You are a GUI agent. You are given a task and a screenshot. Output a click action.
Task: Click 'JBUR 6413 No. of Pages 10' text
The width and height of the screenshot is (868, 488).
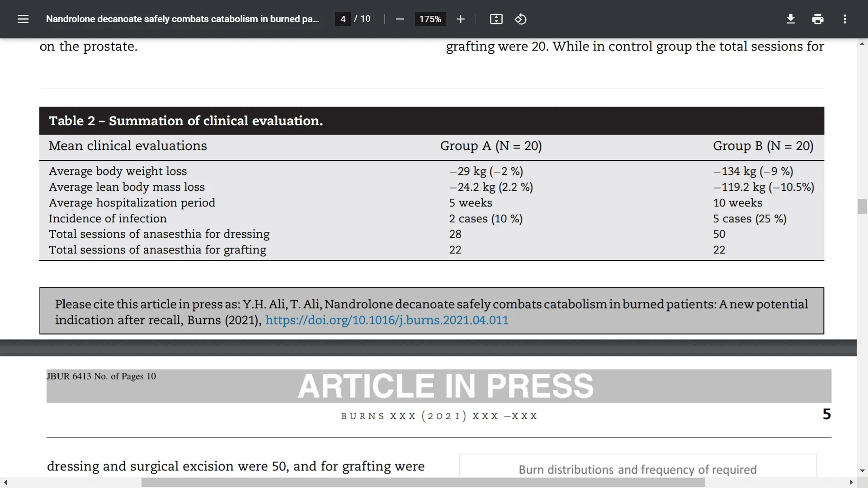(101, 376)
